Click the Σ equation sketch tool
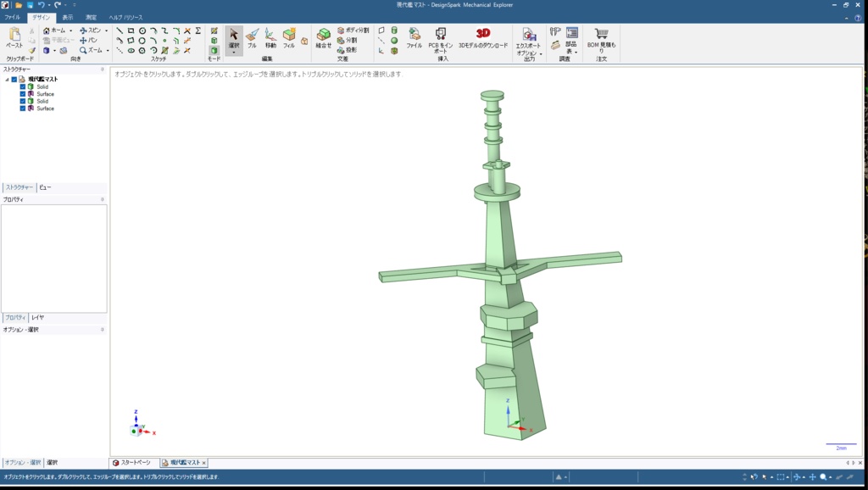The width and height of the screenshot is (868, 490). (198, 31)
